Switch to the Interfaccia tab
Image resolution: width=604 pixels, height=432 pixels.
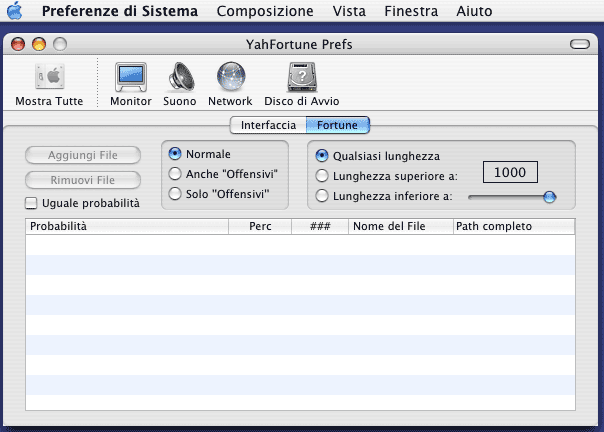point(267,125)
